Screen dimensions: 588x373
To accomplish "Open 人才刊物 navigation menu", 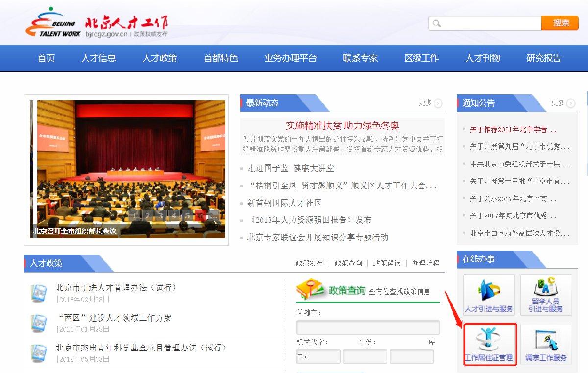I will click(x=483, y=58).
